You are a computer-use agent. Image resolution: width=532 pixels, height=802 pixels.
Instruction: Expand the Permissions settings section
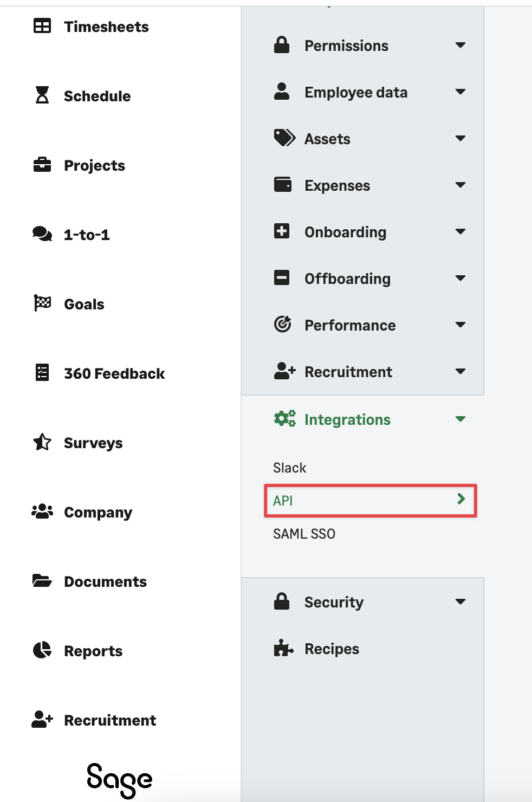pyautogui.click(x=460, y=46)
